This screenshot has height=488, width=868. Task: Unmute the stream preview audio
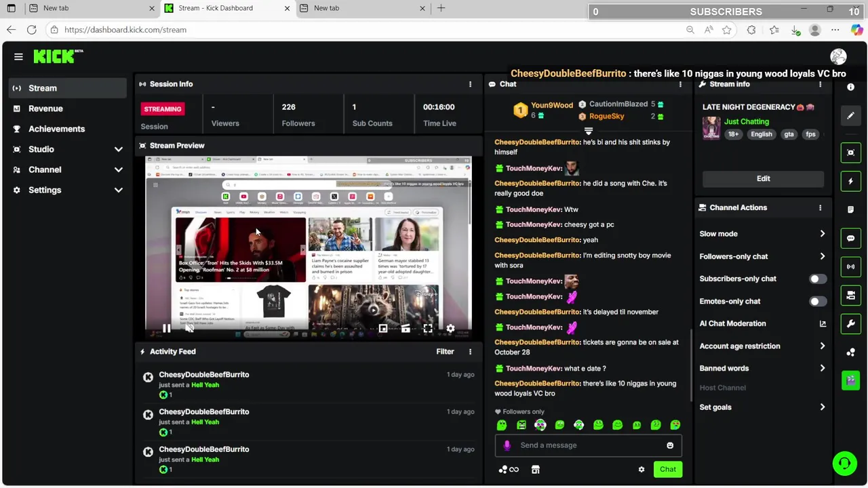189,329
